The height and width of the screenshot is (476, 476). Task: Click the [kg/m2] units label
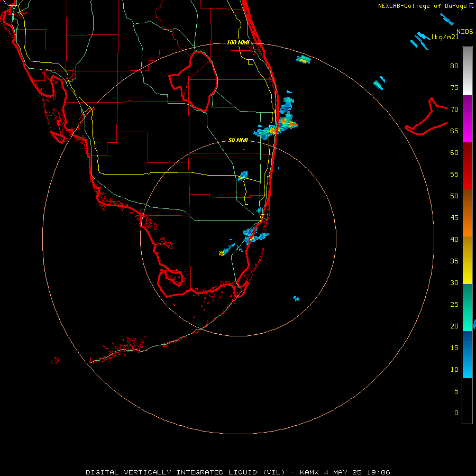(445, 37)
